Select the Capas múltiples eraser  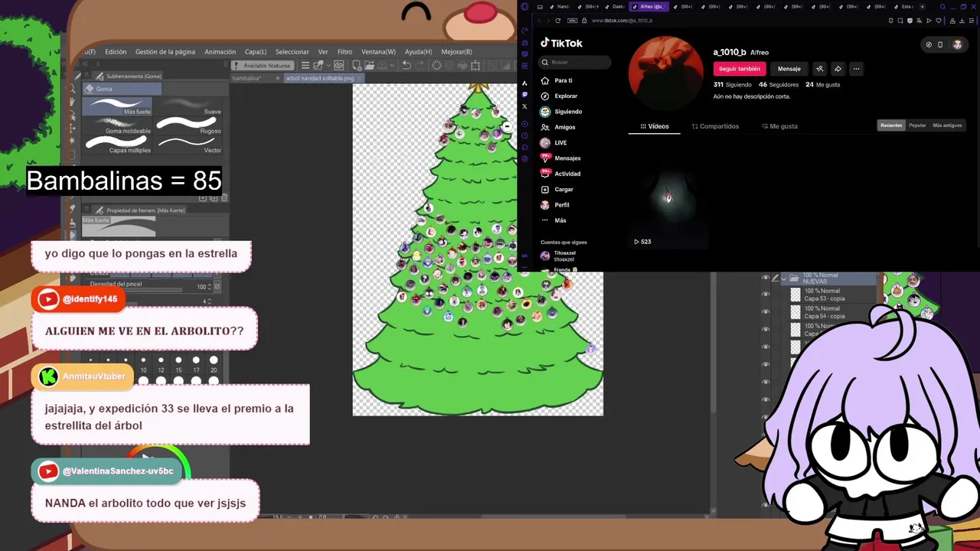[x=117, y=145]
